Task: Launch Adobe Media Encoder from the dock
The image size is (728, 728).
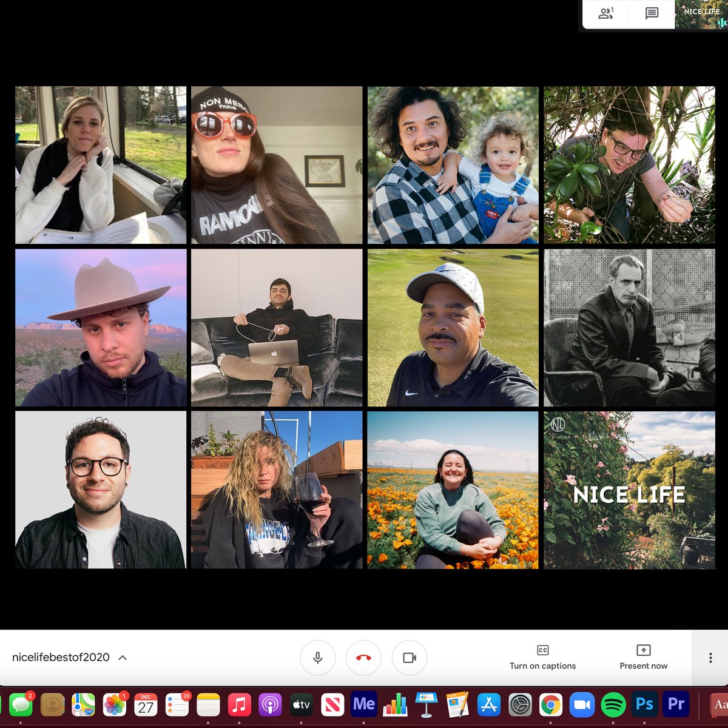Action: tap(364, 704)
